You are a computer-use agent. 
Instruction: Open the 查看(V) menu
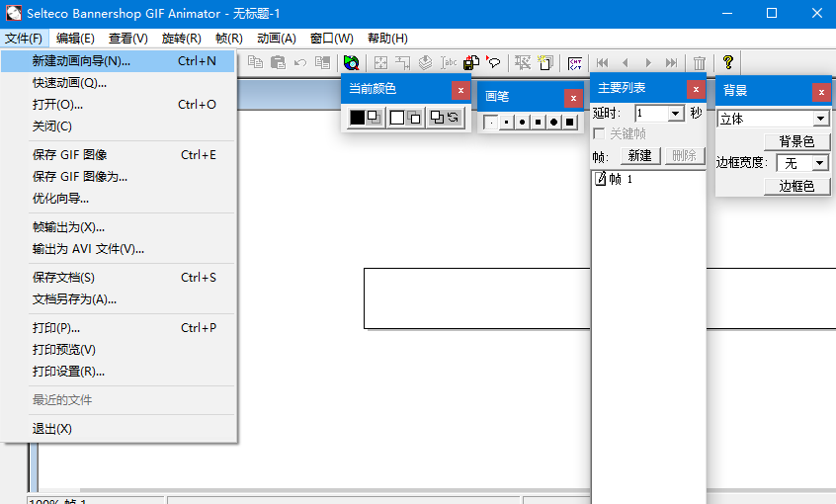pyautogui.click(x=128, y=39)
